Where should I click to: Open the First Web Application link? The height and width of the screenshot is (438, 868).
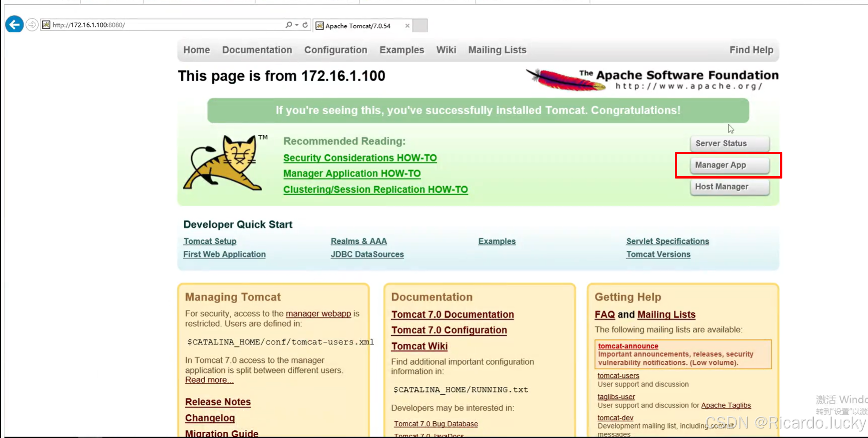click(224, 254)
